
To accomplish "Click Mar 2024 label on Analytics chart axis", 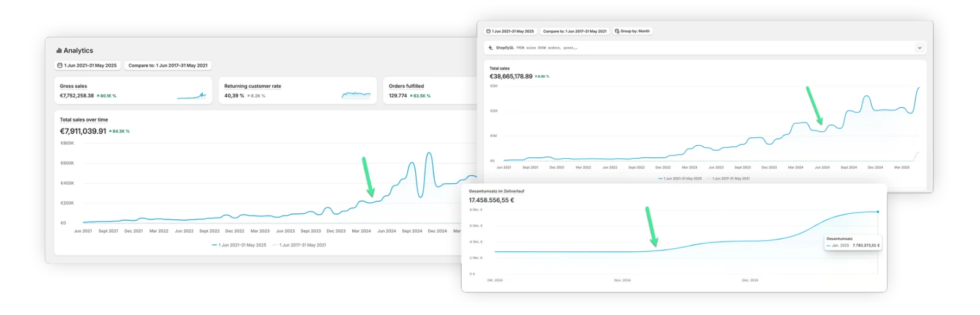I will (x=361, y=232).
